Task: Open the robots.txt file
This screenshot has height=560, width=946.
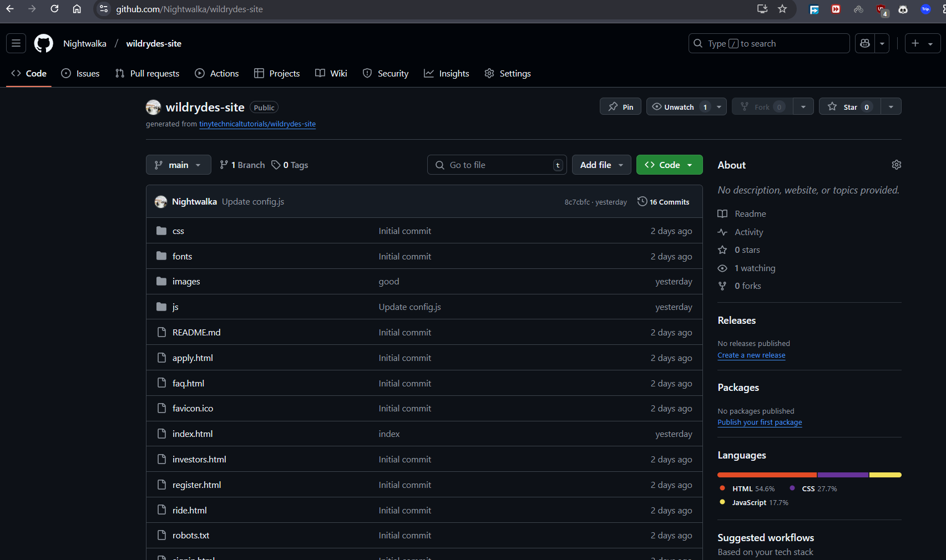Action: click(191, 535)
